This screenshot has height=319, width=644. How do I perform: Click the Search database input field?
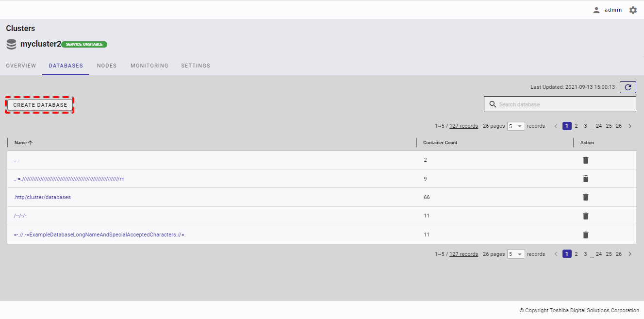tap(563, 104)
